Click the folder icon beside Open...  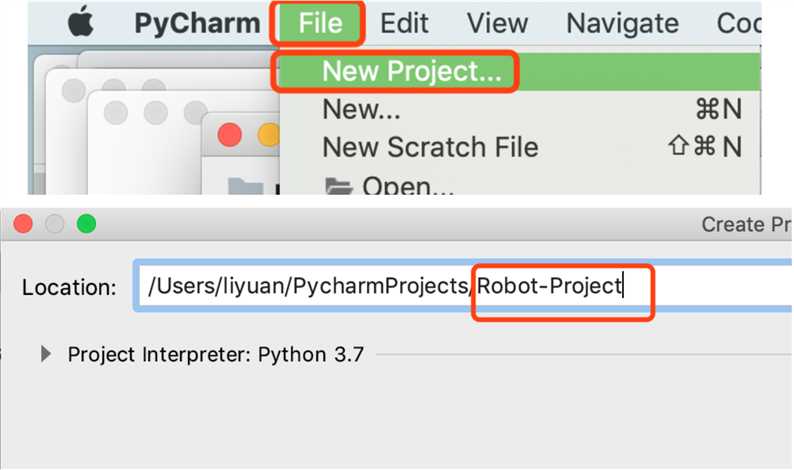(338, 186)
